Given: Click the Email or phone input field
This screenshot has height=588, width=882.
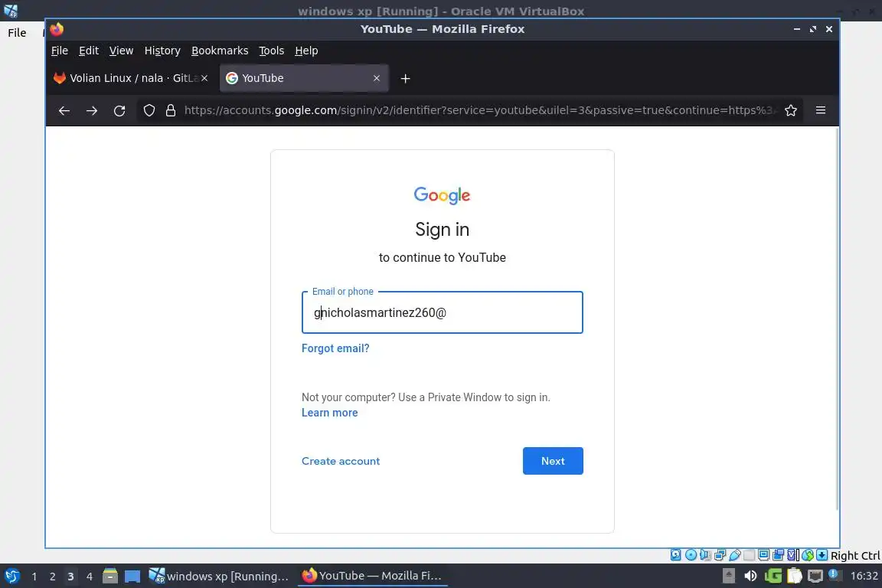Looking at the screenshot, I should click(442, 312).
